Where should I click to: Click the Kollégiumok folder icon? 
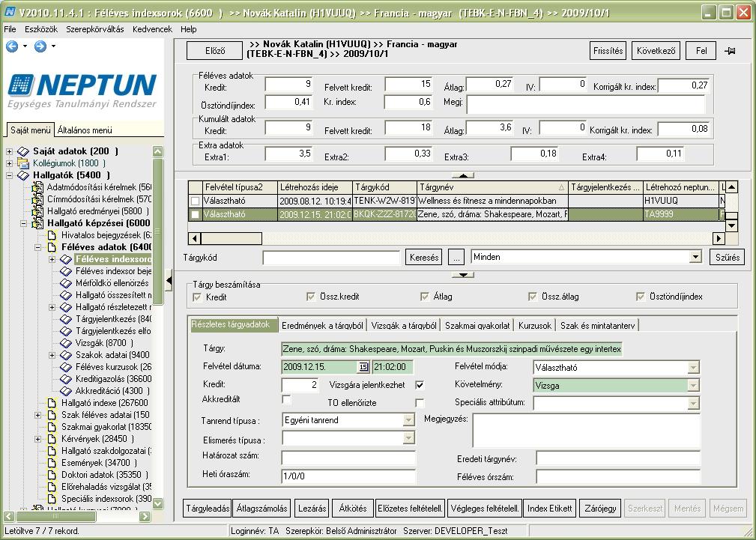[23, 163]
